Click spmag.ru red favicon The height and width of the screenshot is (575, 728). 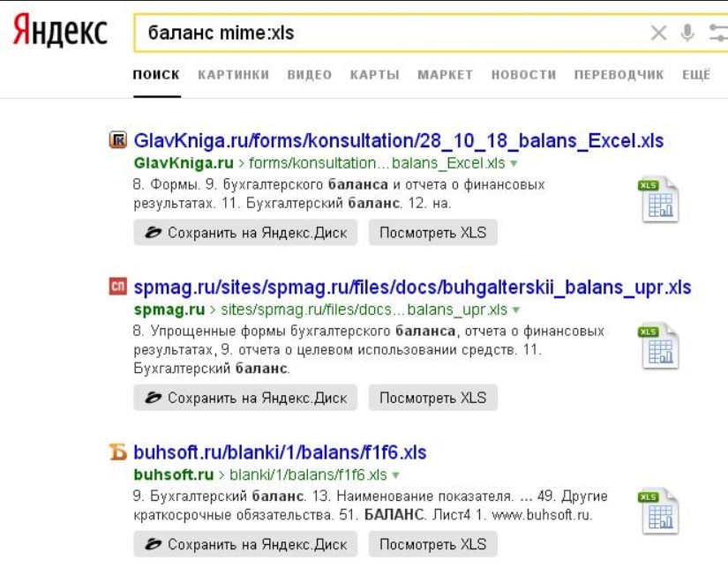pyautogui.click(x=117, y=287)
